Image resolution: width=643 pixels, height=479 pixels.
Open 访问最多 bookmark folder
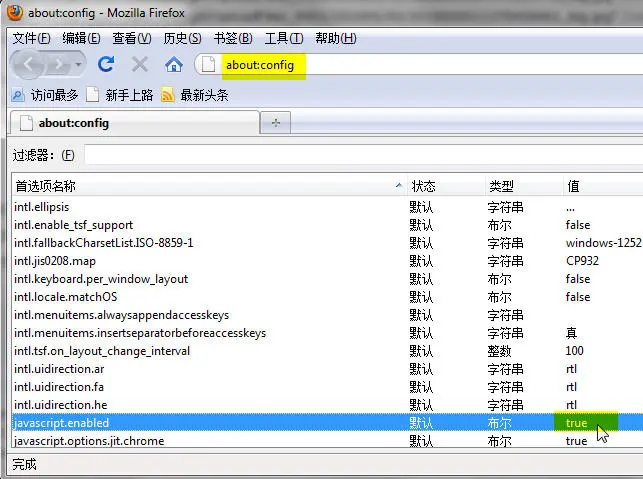45,95
